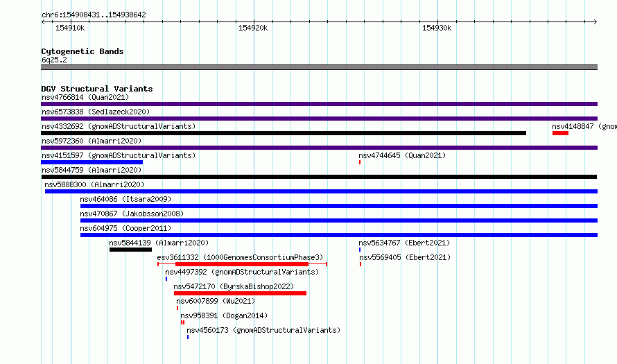Screen dimensions: 617x364
Task: Click small blue marker under nsv4560173
Action: tap(188, 337)
